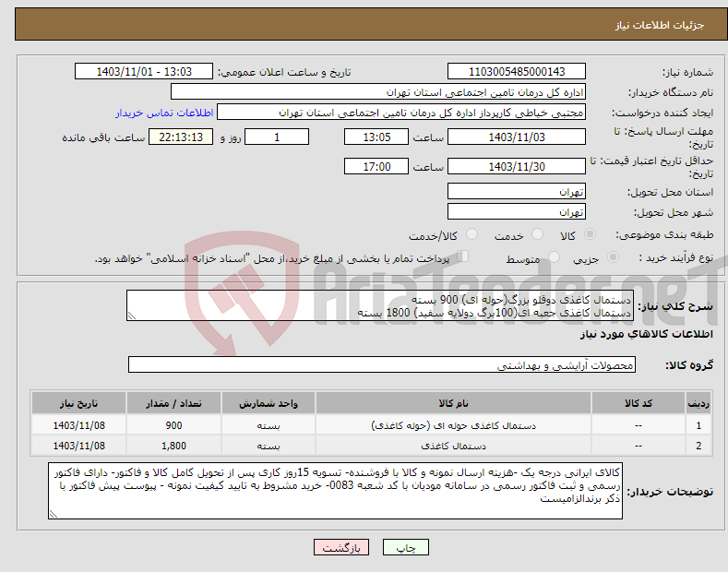Click the توضیحات خریدار notes textarea
The width and height of the screenshot is (728, 572).
[x=335, y=491]
